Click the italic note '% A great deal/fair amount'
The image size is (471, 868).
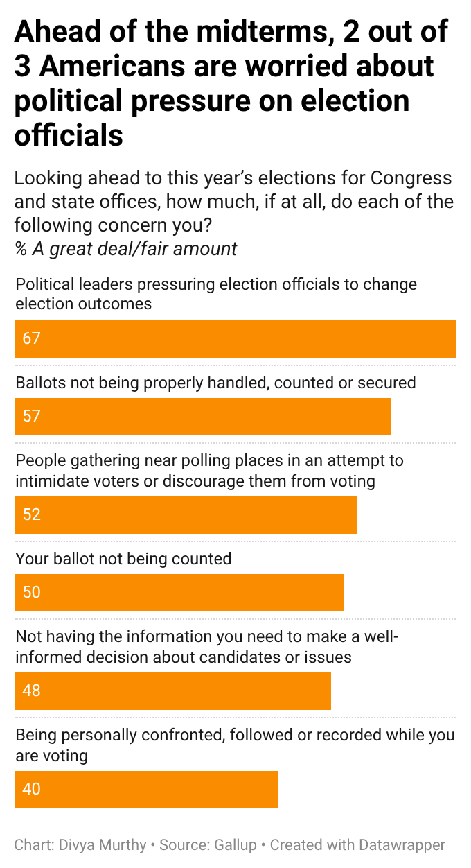pyautogui.click(x=126, y=249)
